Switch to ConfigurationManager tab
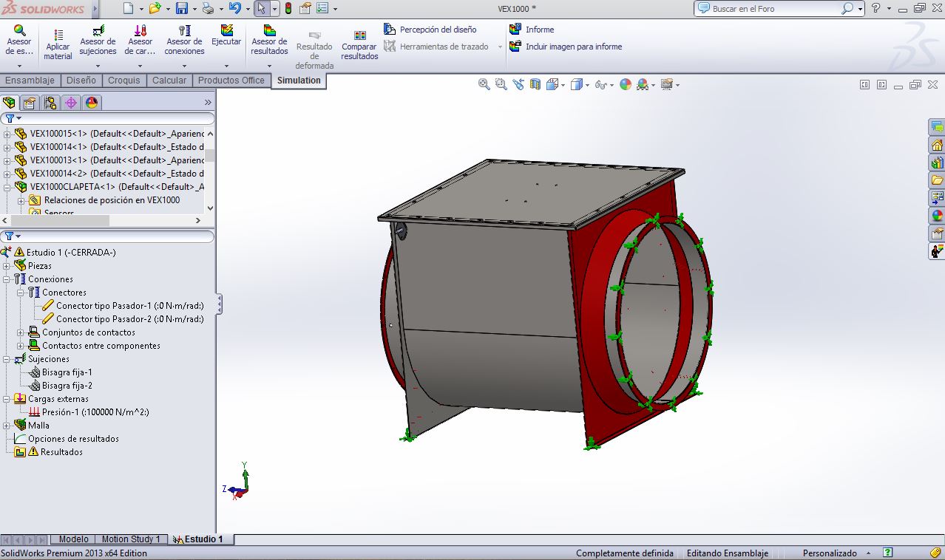Image resolution: width=945 pixels, height=560 pixels. pyautogui.click(x=50, y=103)
